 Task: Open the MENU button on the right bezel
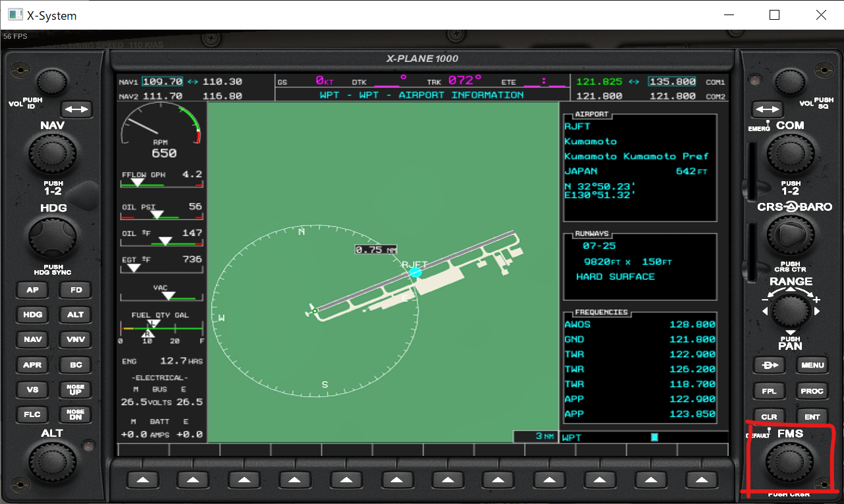(812, 364)
